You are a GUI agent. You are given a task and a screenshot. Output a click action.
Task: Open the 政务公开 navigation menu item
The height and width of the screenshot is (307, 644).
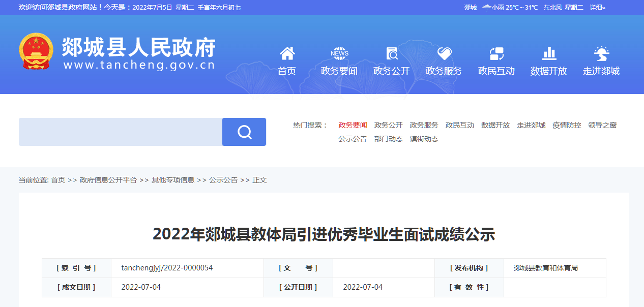coord(392,71)
